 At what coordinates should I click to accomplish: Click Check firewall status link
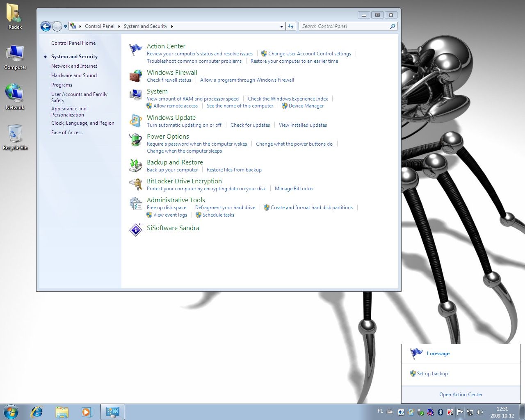click(x=169, y=80)
